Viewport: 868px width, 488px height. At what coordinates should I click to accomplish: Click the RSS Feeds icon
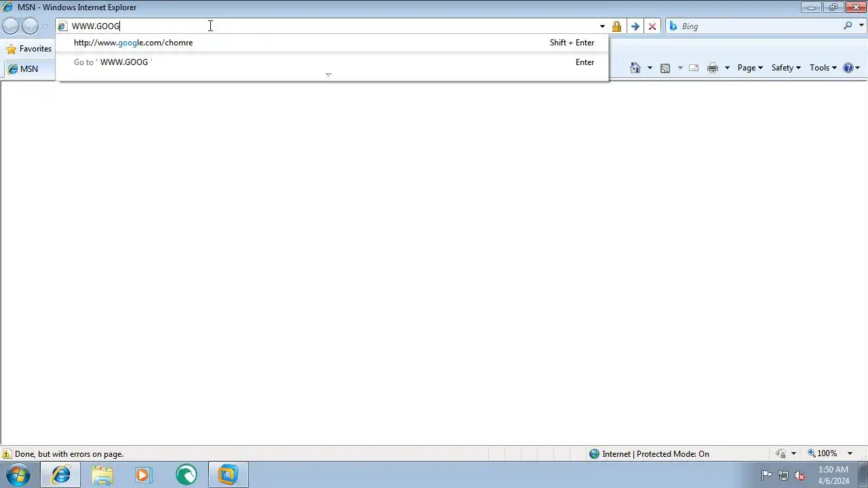[665, 68]
